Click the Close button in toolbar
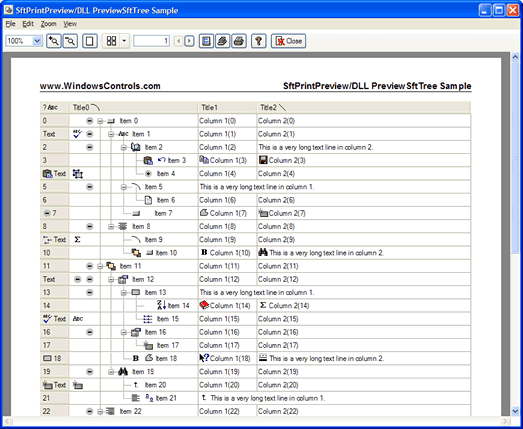The width and height of the screenshot is (523, 429). tap(288, 41)
